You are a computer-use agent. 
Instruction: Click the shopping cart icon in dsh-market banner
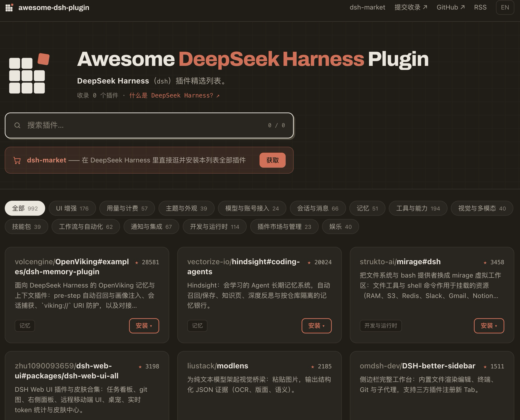click(x=17, y=160)
